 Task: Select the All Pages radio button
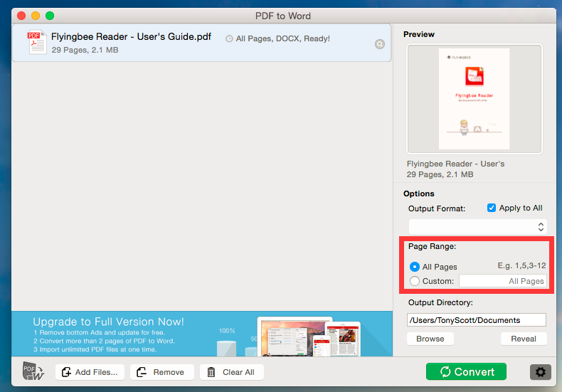415,267
